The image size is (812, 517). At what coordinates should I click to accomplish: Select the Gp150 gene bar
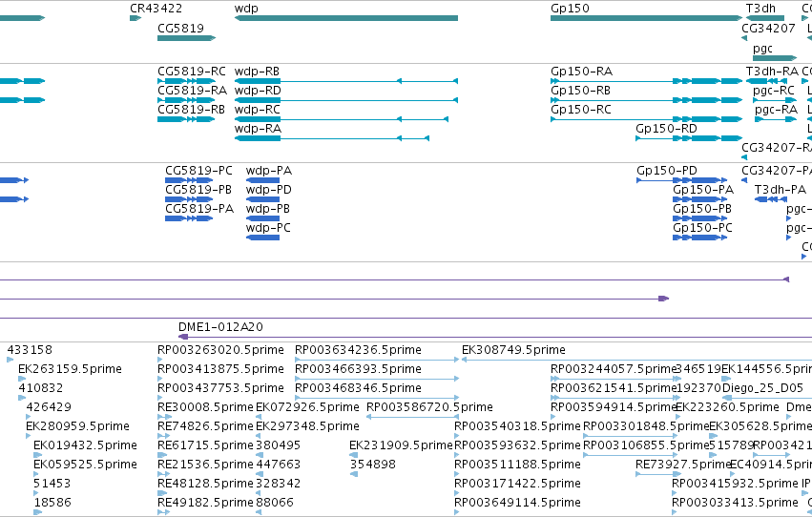pos(646,18)
